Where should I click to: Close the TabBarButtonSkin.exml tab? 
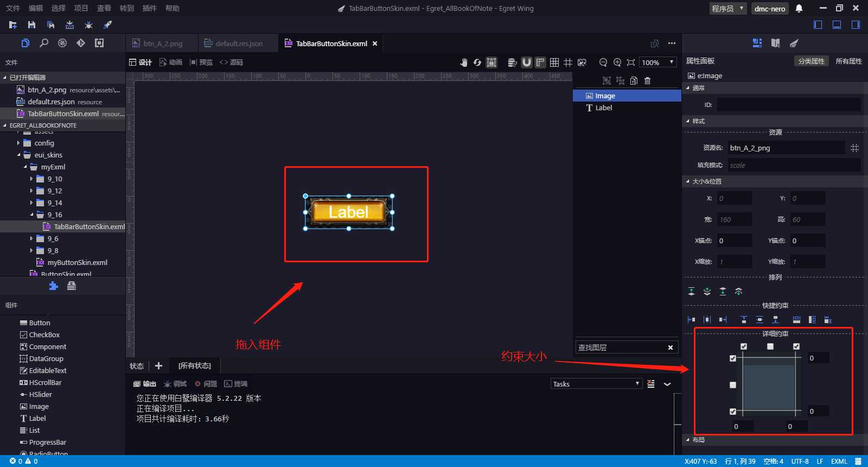(375, 43)
